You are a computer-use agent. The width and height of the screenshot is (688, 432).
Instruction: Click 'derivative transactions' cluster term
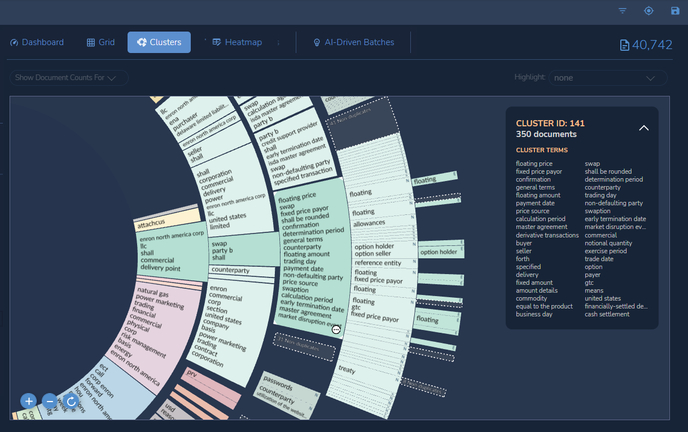pos(547,235)
